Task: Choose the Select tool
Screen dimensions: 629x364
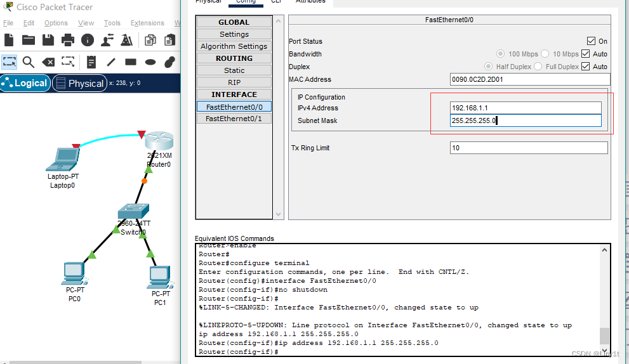Action: pyautogui.click(x=10, y=62)
